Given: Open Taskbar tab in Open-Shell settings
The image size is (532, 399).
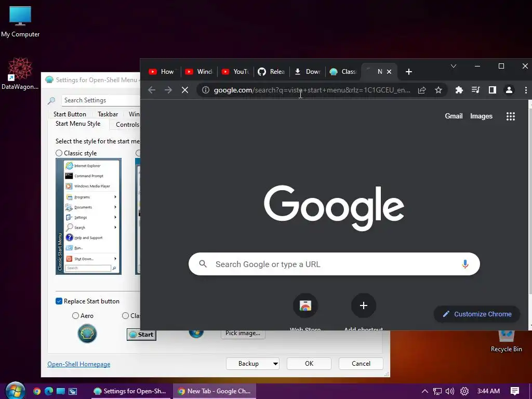Looking at the screenshot, I should 108,114.
